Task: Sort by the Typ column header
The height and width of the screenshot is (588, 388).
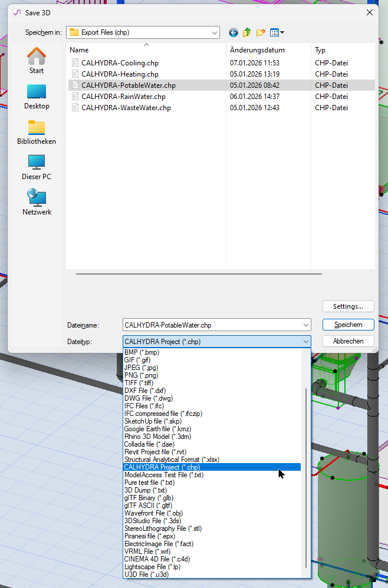Action: [343, 50]
